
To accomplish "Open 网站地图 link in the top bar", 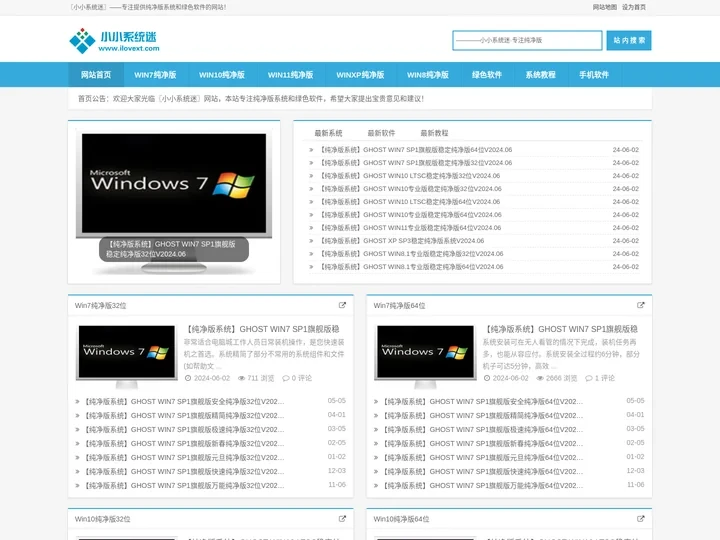I will (x=604, y=7).
